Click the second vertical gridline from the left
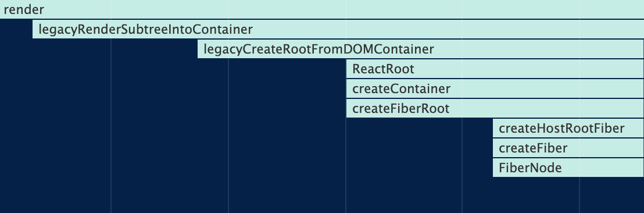Viewport: 644px width, 213px height. (228, 136)
